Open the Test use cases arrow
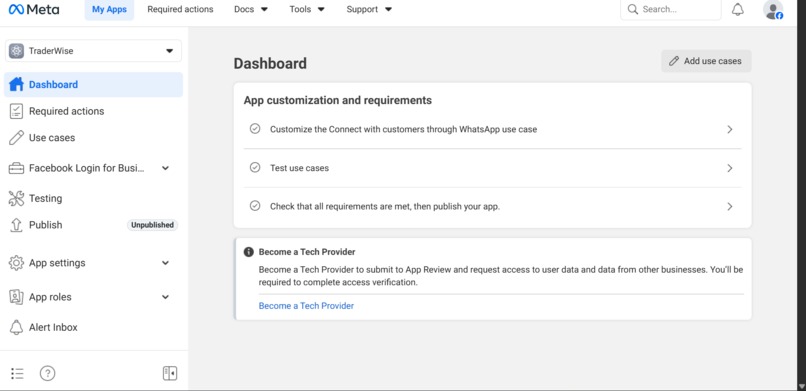Screen dimensions: 806x391 pos(730,168)
